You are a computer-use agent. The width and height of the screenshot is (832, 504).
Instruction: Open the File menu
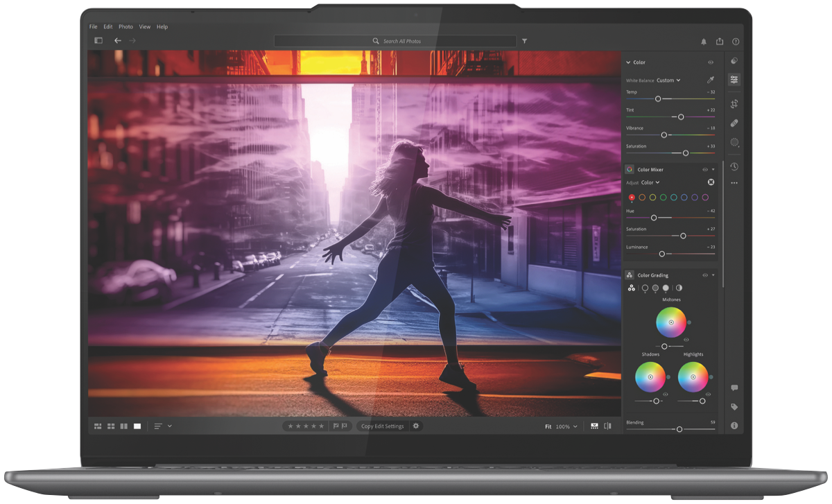point(93,26)
